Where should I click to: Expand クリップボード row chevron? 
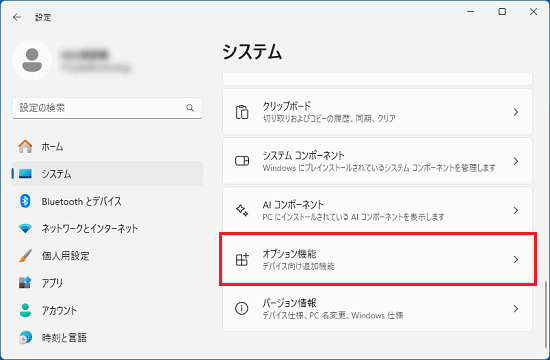[x=516, y=112]
